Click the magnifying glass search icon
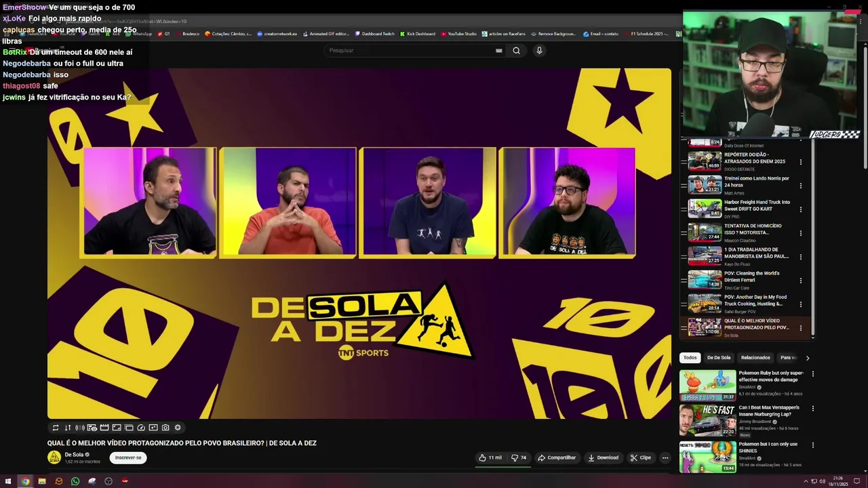This screenshot has width=868, height=488. (516, 50)
